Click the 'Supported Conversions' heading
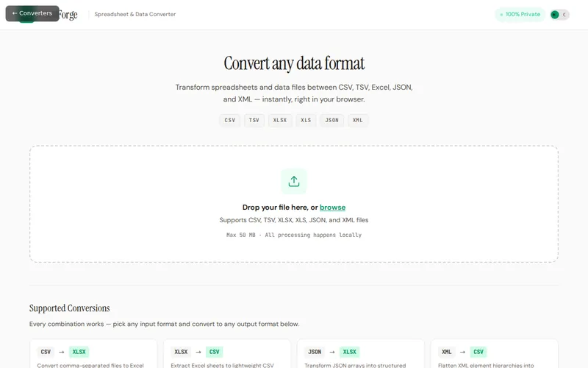 point(69,308)
